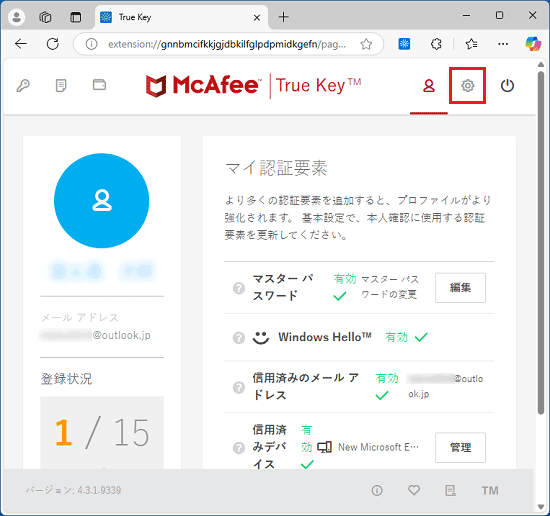Screen dimensions: 550x516
Task: Click the 編集 button
Action: (x=460, y=288)
